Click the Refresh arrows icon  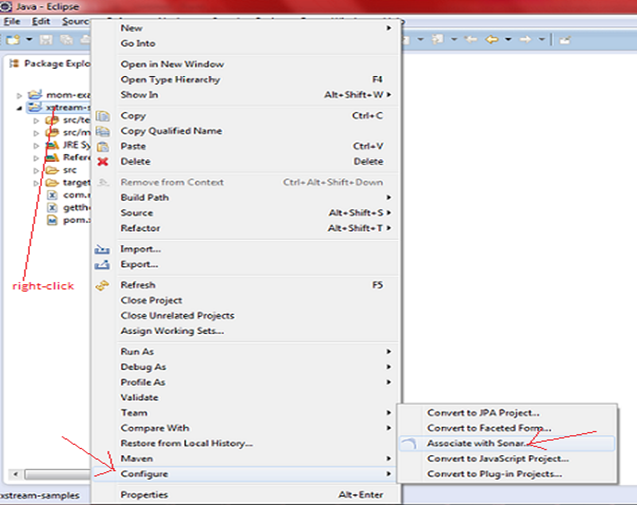pos(102,286)
